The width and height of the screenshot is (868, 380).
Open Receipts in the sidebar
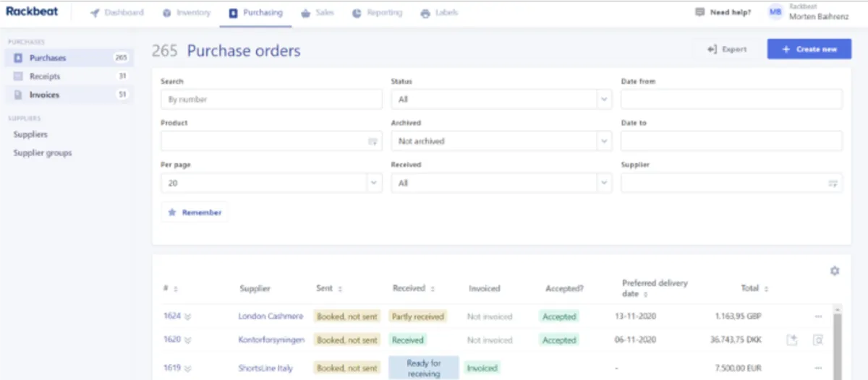tap(45, 77)
